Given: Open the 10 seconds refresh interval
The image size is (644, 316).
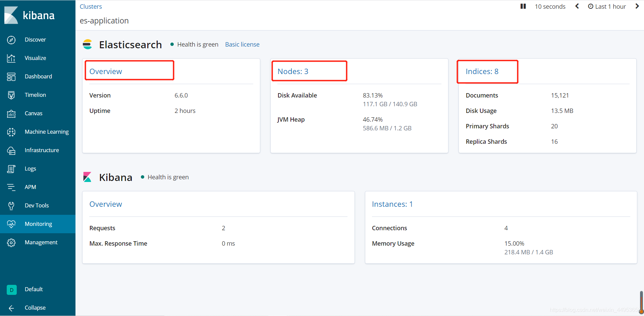Looking at the screenshot, I should pos(550,6).
